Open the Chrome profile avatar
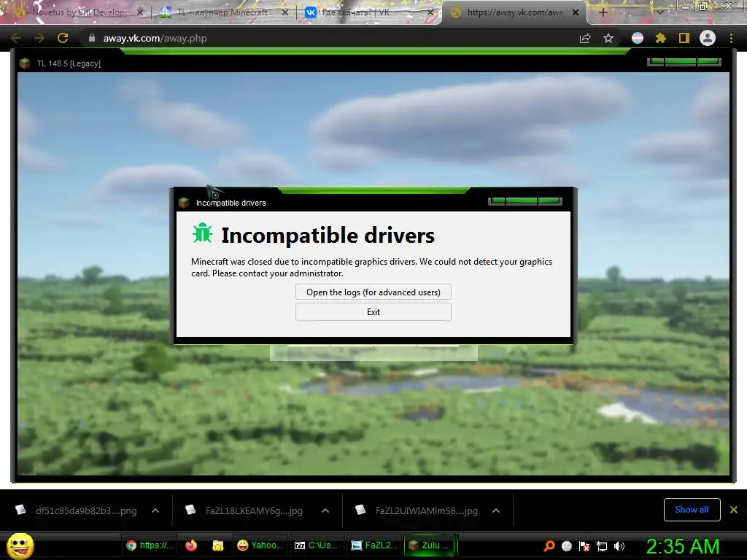 click(708, 38)
